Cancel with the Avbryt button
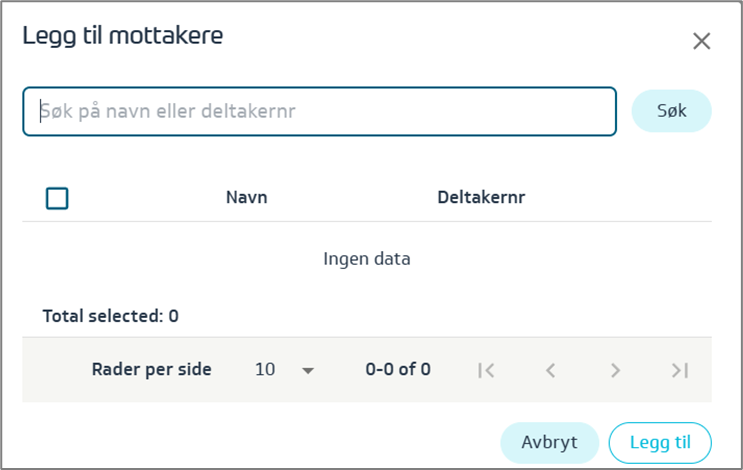Screen dimensions: 743x470 click(x=549, y=442)
